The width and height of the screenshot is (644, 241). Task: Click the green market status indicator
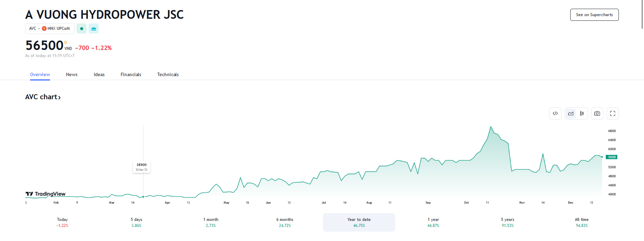pos(82,28)
